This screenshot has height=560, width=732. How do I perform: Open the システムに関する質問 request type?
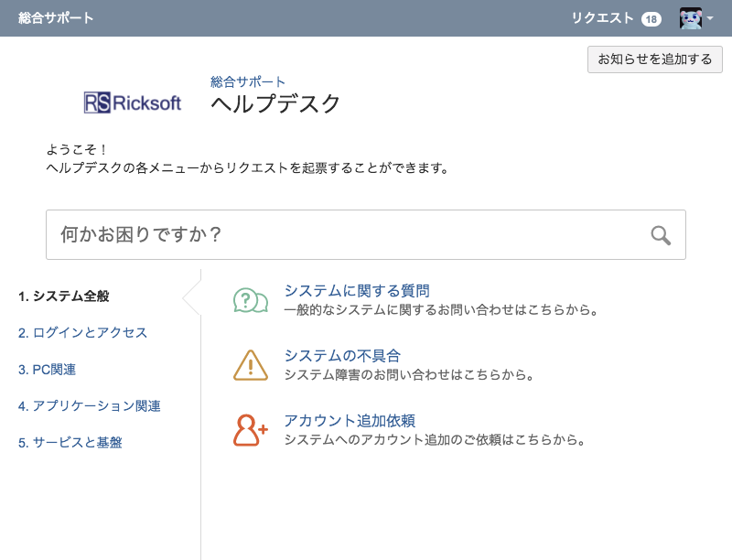pyautogui.click(x=357, y=291)
